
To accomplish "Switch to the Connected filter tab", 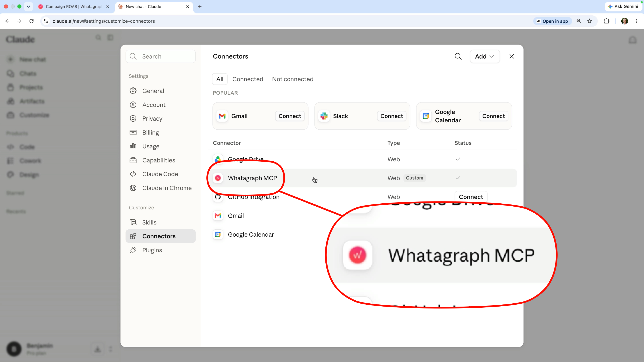I will [x=248, y=79].
